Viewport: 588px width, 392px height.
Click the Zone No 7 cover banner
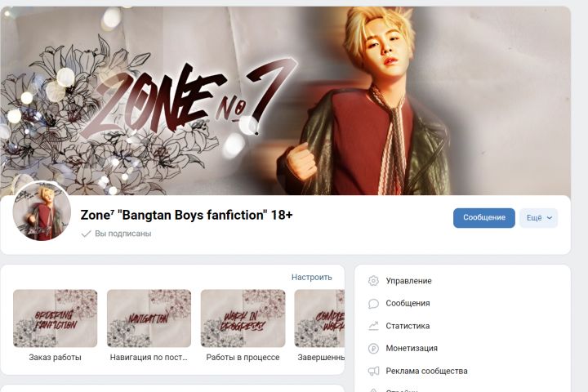click(x=285, y=100)
